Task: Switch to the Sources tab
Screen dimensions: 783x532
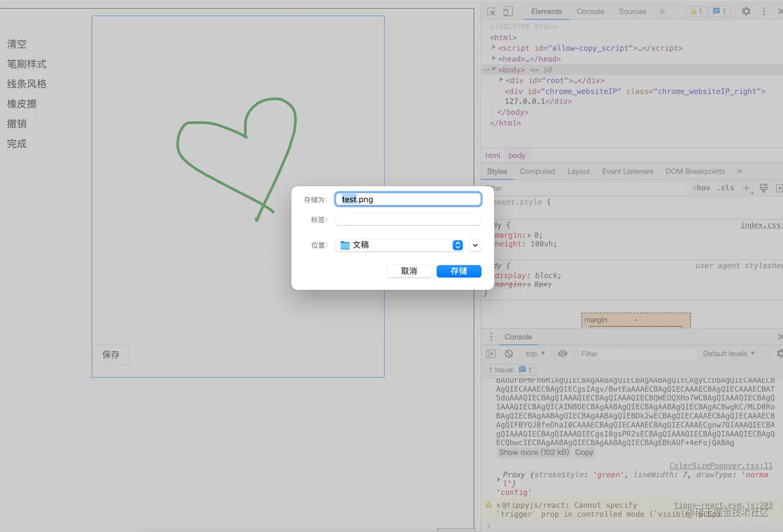Action: 632,11
